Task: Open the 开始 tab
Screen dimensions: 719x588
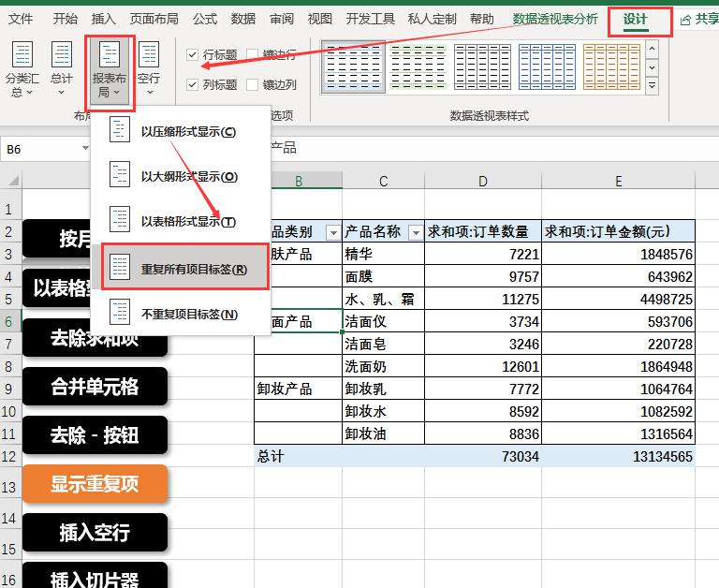Action: [x=66, y=20]
